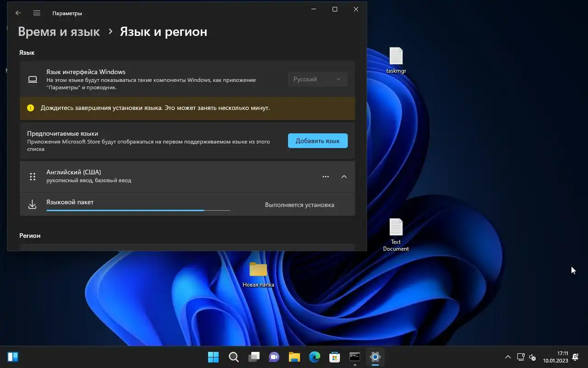Open the Settings hamburger navigation menu
Screen dimensions: 588x368
pos(37,13)
